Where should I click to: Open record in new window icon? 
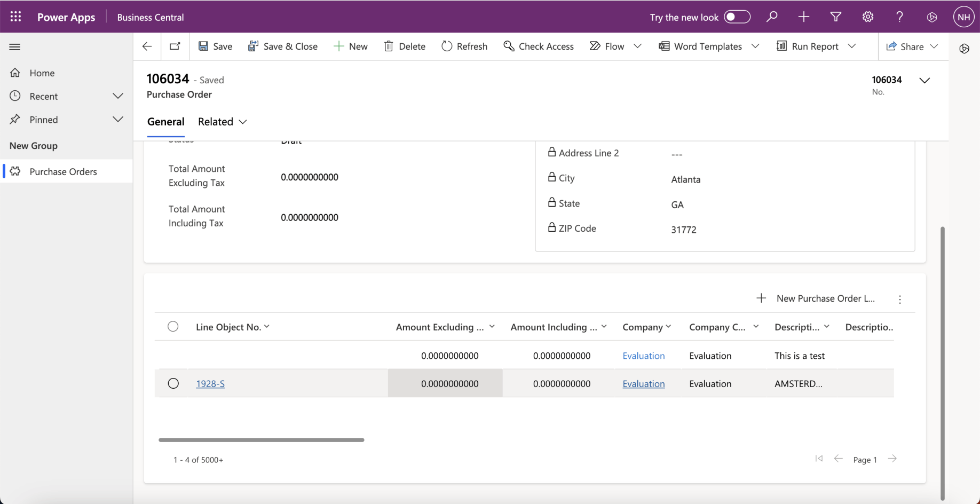[175, 46]
